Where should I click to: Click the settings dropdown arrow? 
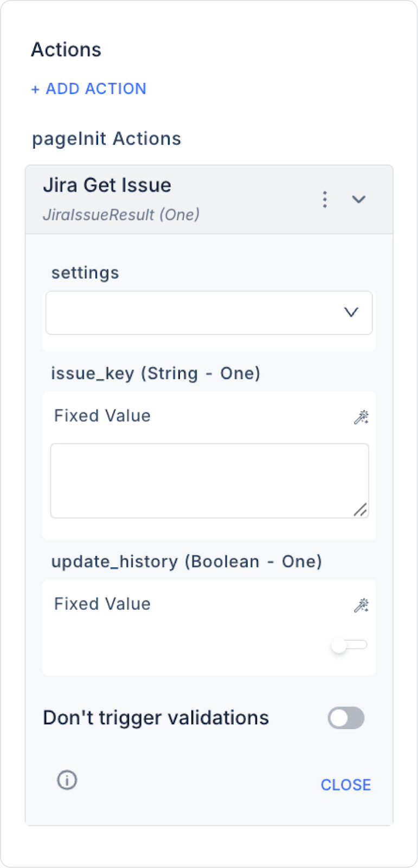pos(351,312)
